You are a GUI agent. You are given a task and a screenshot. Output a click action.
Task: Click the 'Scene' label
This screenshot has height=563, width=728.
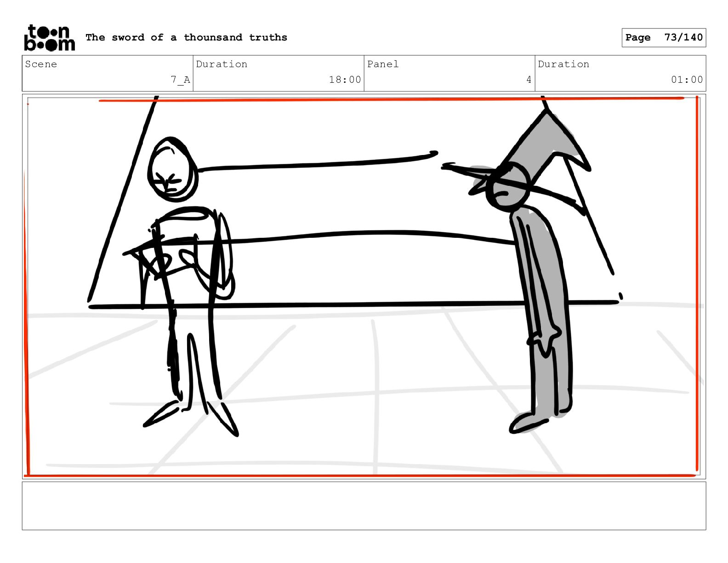(x=41, y=64)
